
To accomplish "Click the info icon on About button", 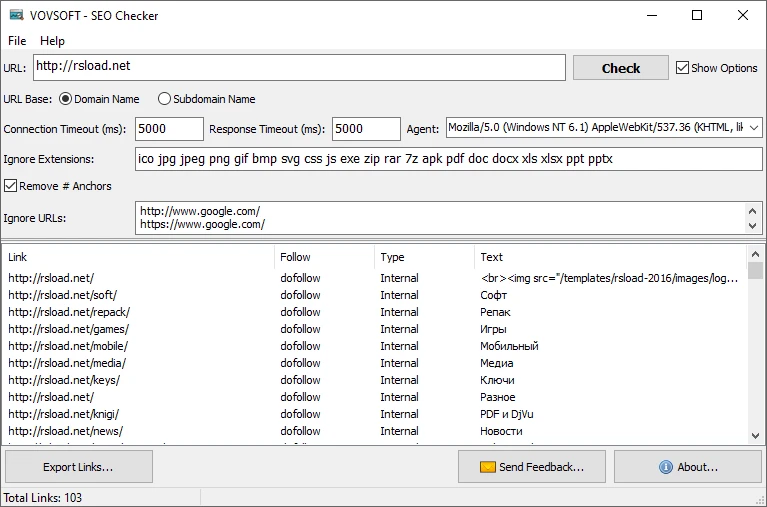I will [665, 467].
